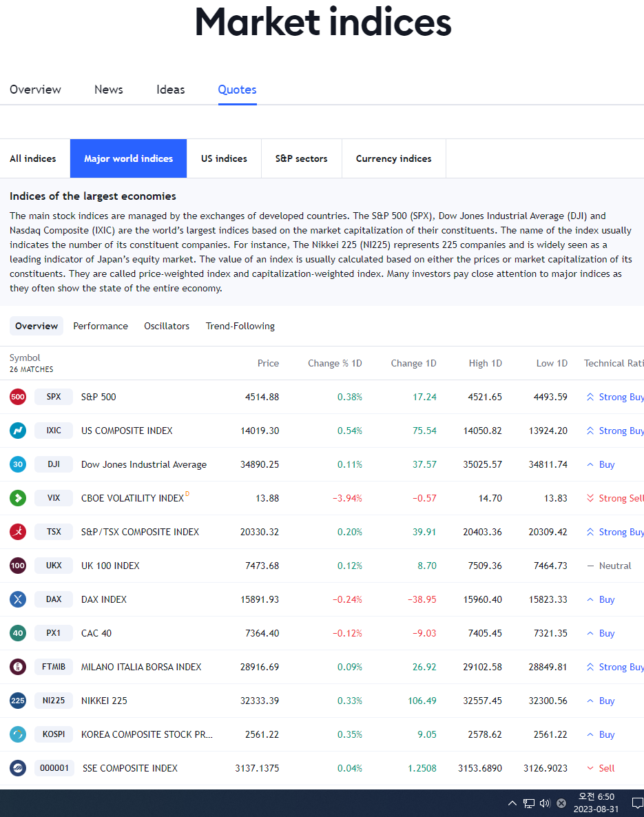Open the IXIC ticker badge

[54, 431]
